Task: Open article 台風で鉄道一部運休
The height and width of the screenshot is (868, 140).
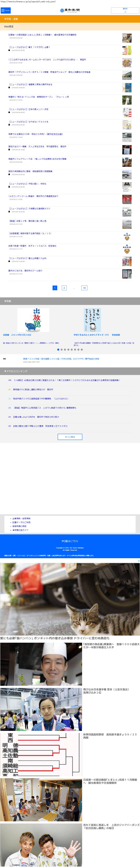Action: (x=32, y=246)
